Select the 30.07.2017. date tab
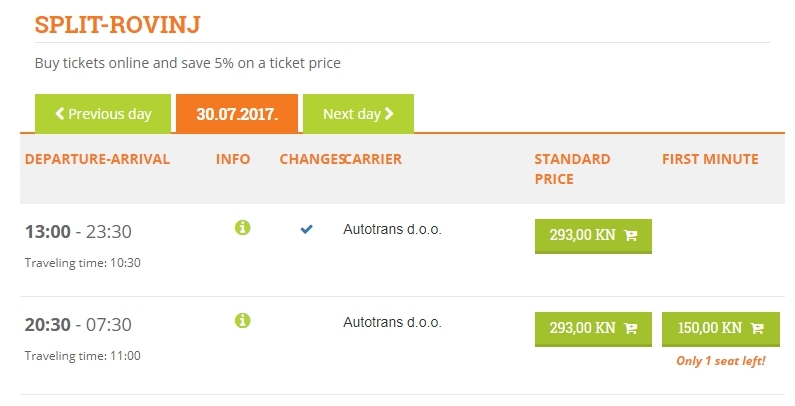 coord(237,114)
